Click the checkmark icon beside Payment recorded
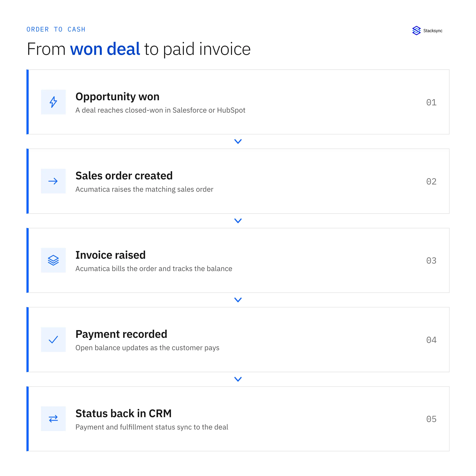The height and width of the screenshot is (476, 476). [53, 340]
